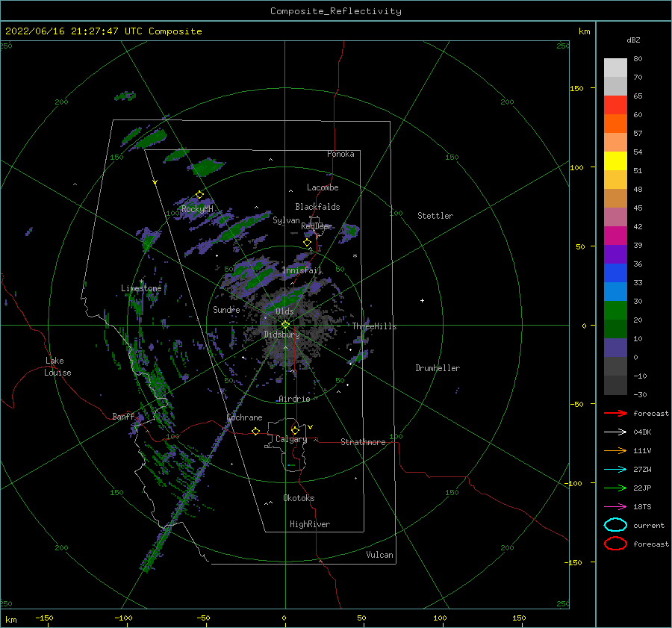The image size is (672, 628).
Task: Click the HighRiver town label
Action: 310,524
